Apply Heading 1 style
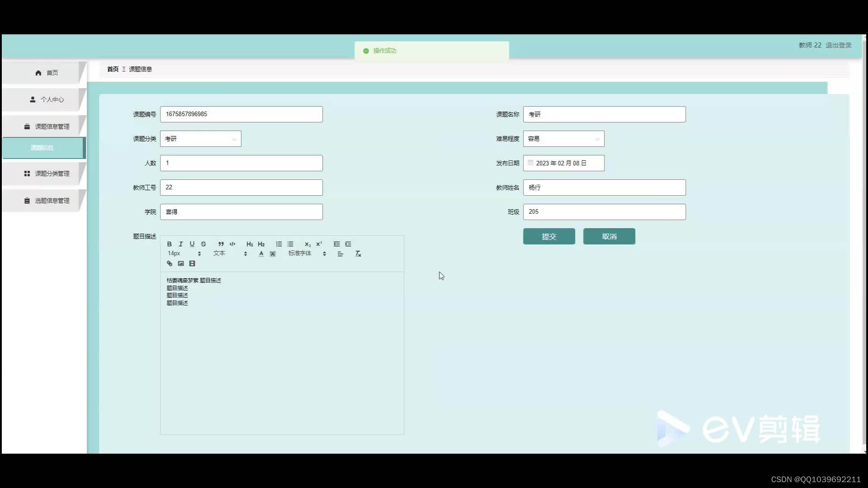The height and width of the screenshot is (488, 868). (x=250, y=244)
